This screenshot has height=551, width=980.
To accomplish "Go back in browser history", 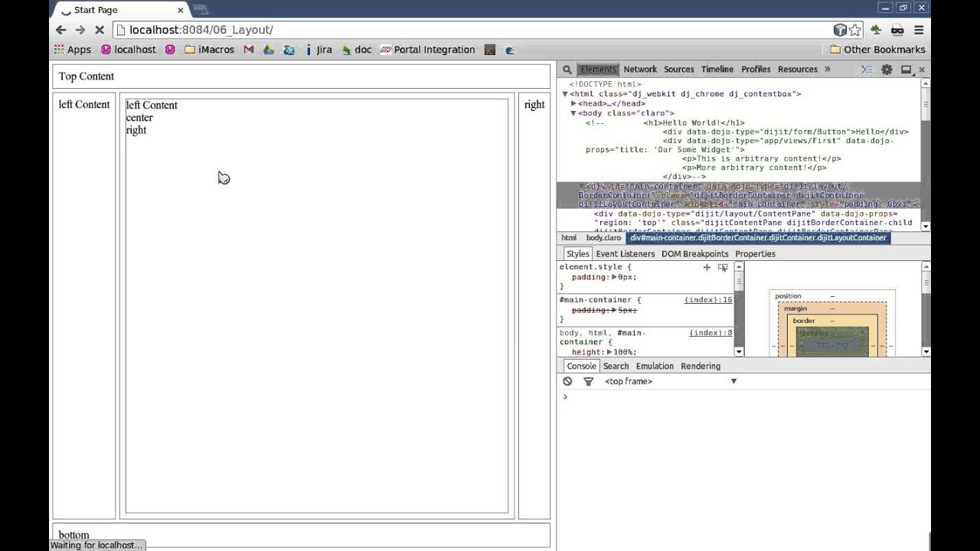I will 60,30.
